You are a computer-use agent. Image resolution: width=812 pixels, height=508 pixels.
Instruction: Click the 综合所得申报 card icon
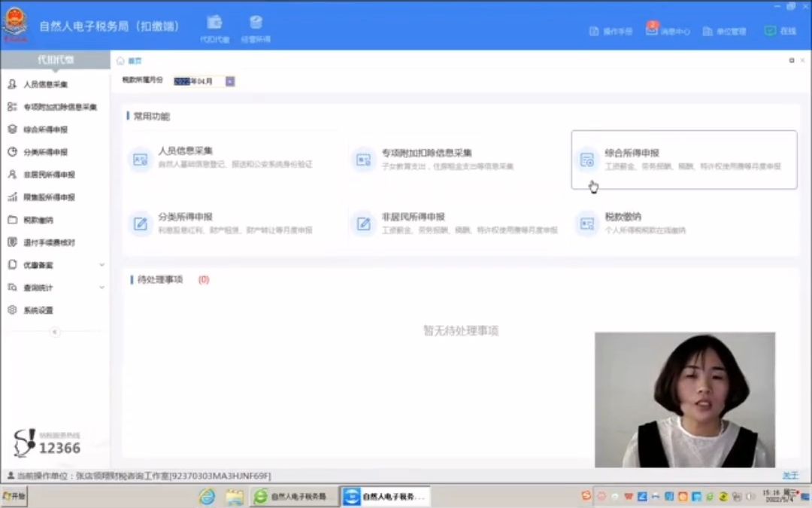(587, 160)
